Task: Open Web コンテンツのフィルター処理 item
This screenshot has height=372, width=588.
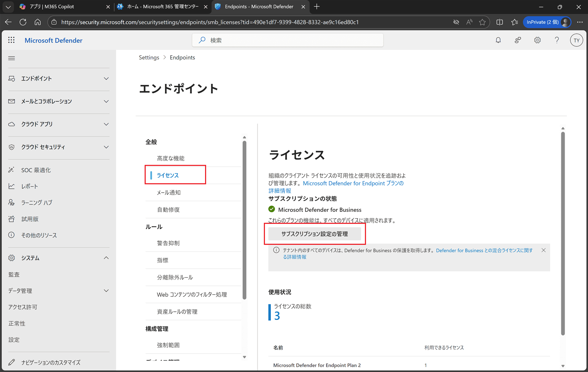Action: 192,294
